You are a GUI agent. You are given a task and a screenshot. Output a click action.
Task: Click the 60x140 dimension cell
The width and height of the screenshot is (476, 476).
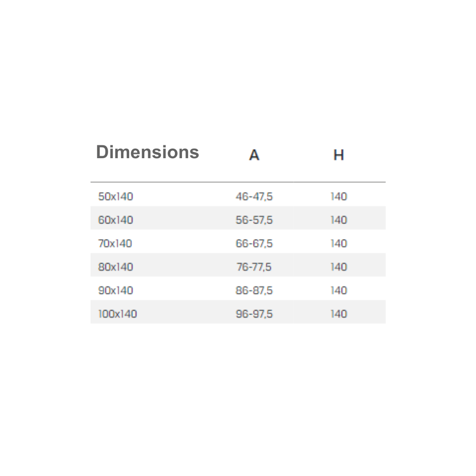click(x=116, y=220)
